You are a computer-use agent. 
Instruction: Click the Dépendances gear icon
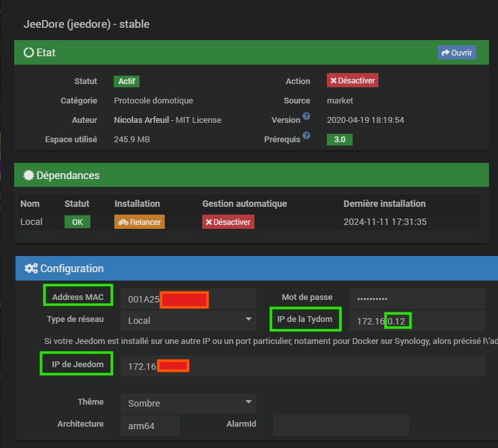click(x=28, y=175)
